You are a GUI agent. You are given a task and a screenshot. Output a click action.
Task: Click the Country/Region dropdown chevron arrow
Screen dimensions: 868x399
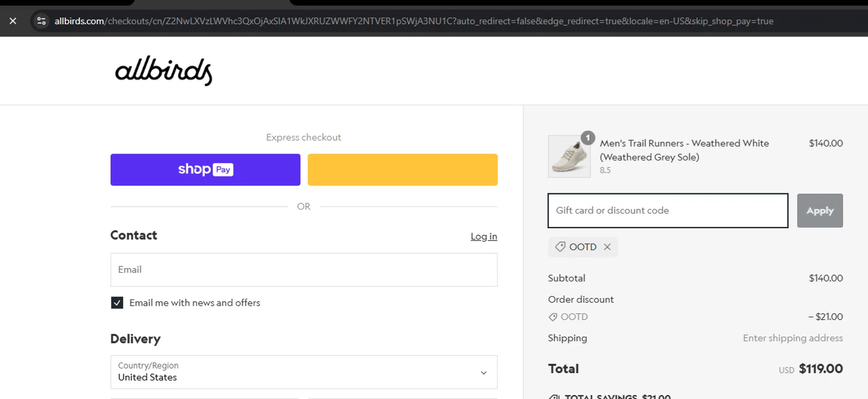pyautogui.click(x=484, y=373)
